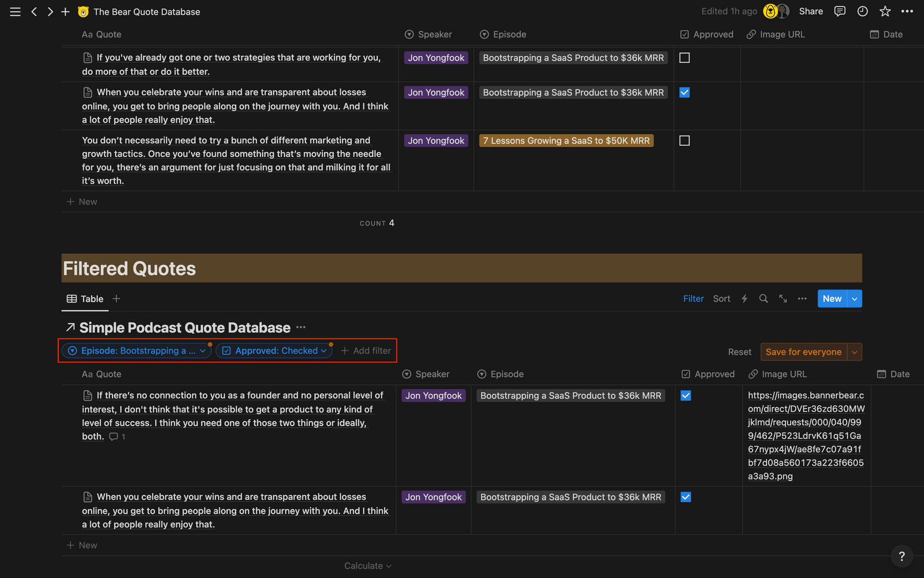Select the Table tab
The height and width of the screenshot is (578, 924).
pyautogui.click(x=85, y=299)
